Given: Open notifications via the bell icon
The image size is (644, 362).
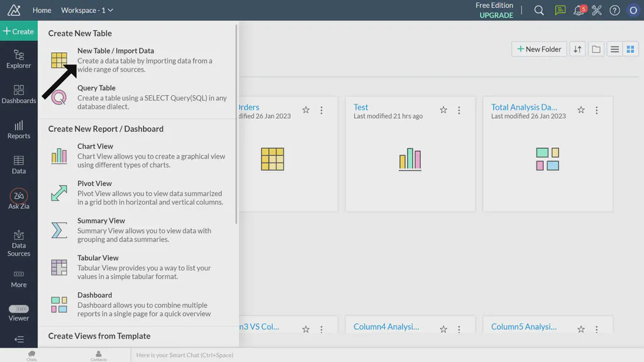Looking at the screenshot, I should [579, 10].
